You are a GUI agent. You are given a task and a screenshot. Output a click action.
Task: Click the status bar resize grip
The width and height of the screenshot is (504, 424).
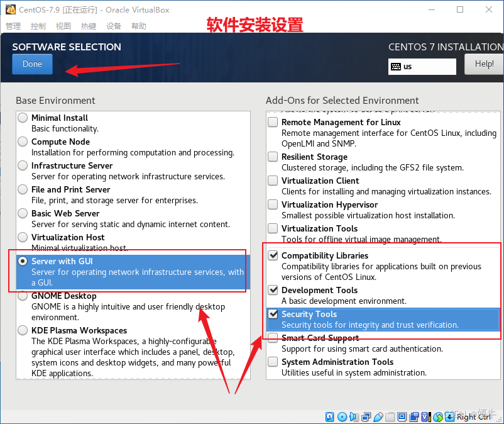click(499, 419)
